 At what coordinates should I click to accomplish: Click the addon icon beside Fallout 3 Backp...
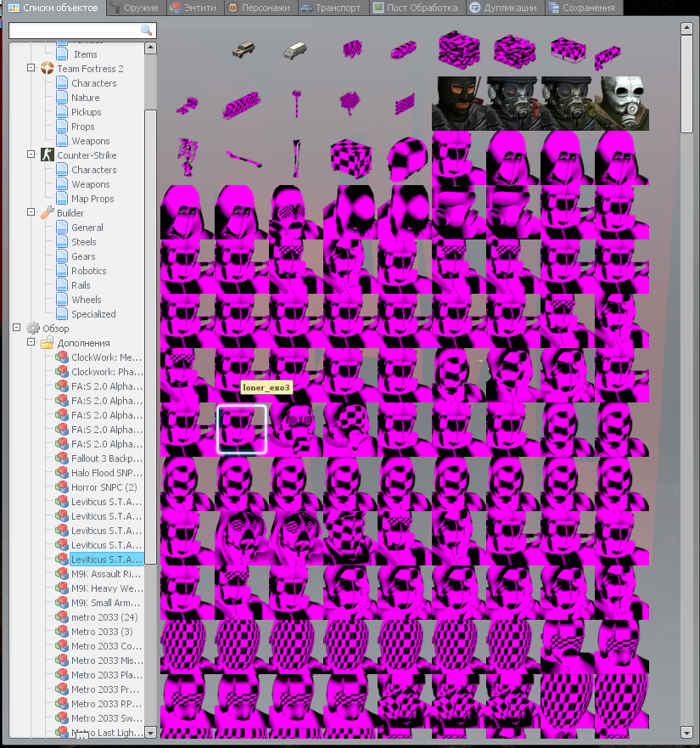point(61,458)
